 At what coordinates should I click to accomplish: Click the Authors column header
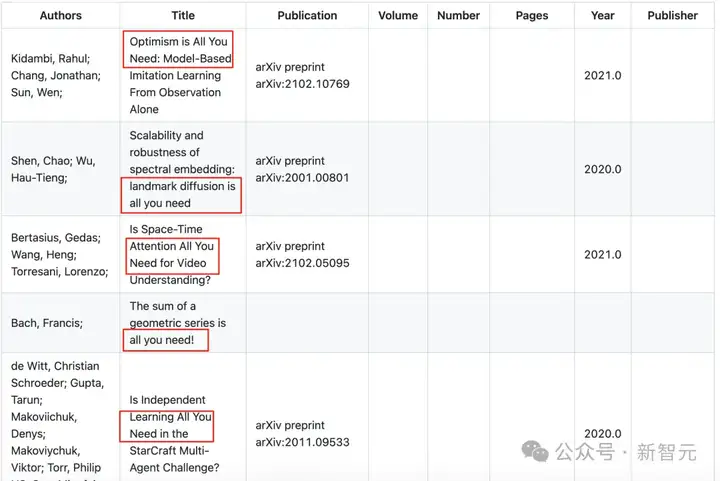click(x=61, y=16)
